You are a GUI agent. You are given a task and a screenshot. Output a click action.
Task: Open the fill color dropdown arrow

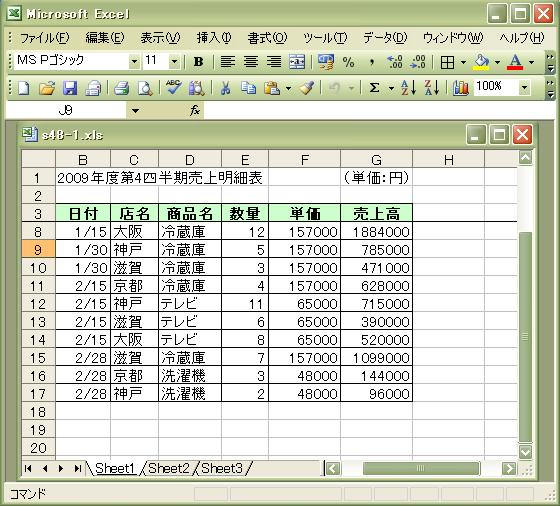coord(497,62)
